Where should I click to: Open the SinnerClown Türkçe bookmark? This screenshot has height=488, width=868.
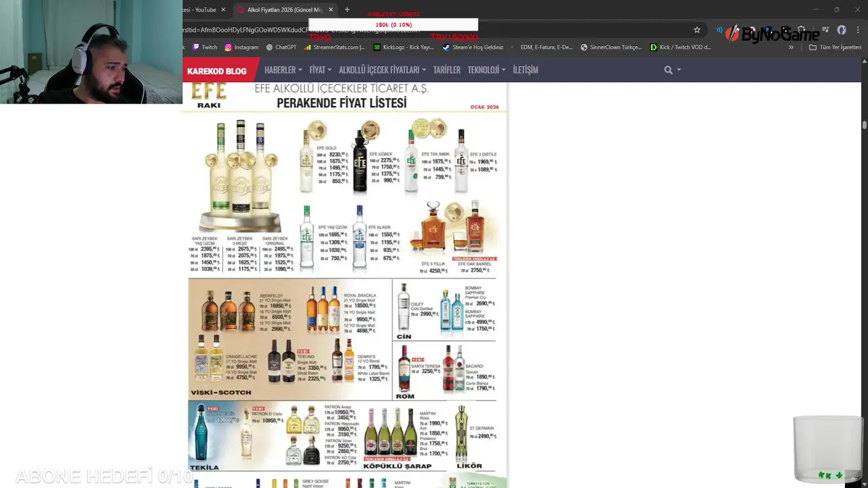(611, 47)
